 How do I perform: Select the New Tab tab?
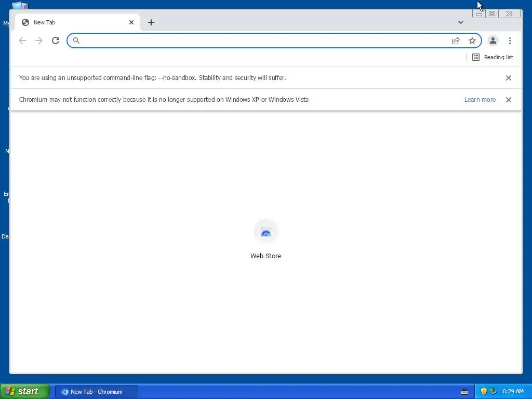pos(77,22)
